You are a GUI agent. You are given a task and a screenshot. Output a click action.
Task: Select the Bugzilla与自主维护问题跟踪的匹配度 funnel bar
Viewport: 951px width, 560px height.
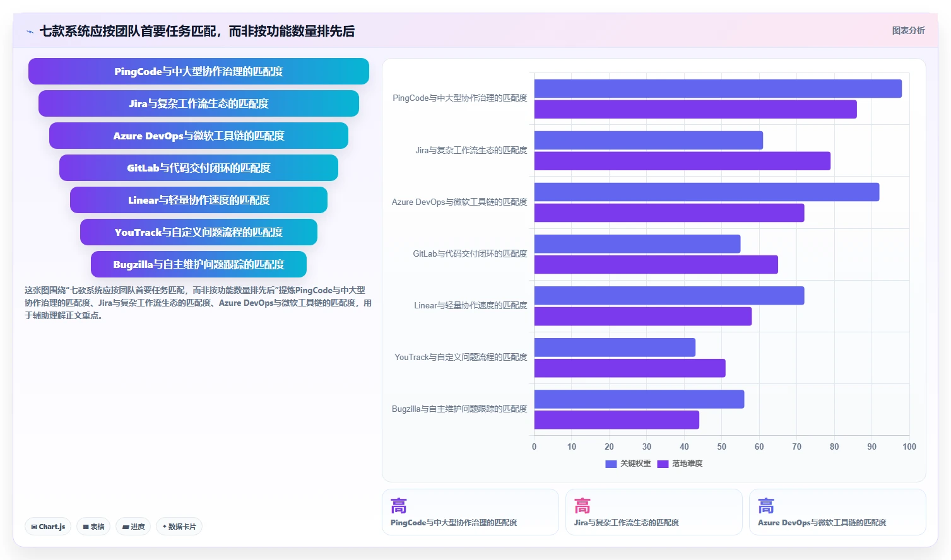point(199,264)
